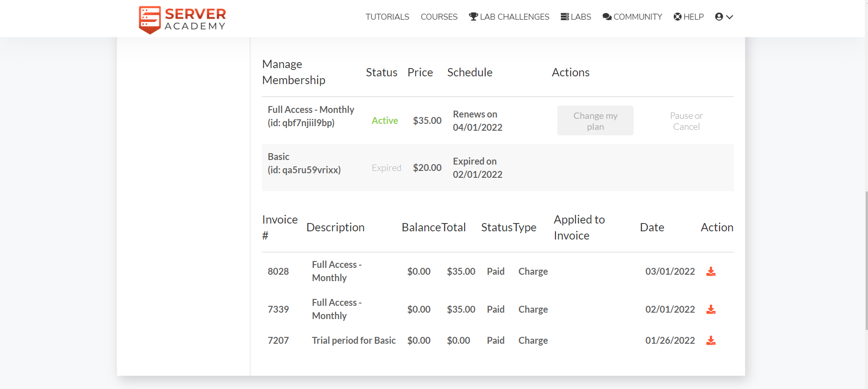Image resolution: width=868 pixels, height=389 pixels.
Task: Click the trophy icon beside Lab Challenges
Action: click(x=473, y=16)
